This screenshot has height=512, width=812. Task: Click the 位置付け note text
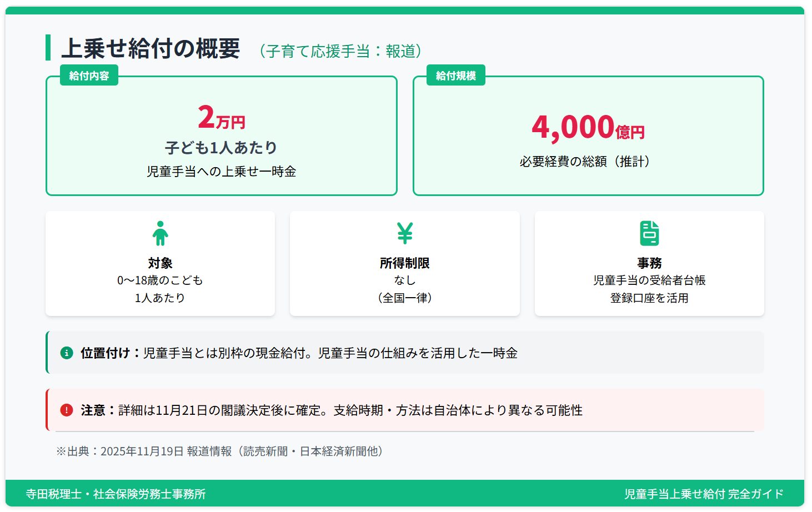(299, 353)
